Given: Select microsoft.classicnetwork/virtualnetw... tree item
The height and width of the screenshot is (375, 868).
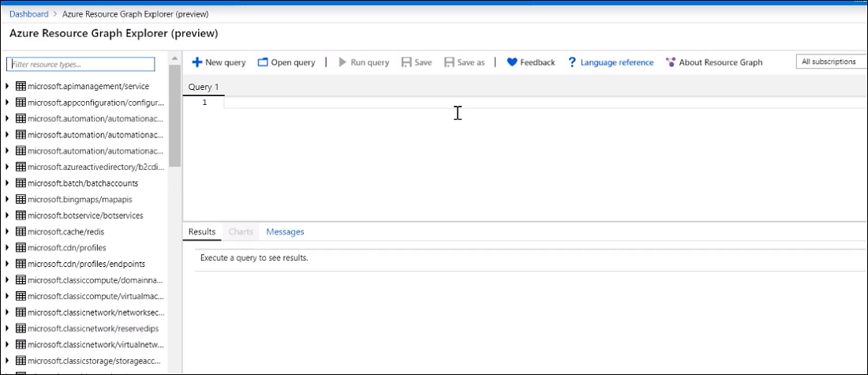Looking at the screenshot, I should point(95,344).
